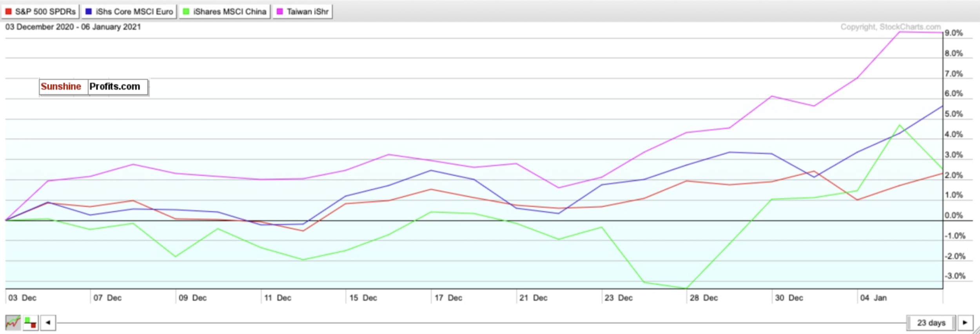Click the 7.0% y-axis label
Viewport: 980px width, 334px height.
coord(954,74)
